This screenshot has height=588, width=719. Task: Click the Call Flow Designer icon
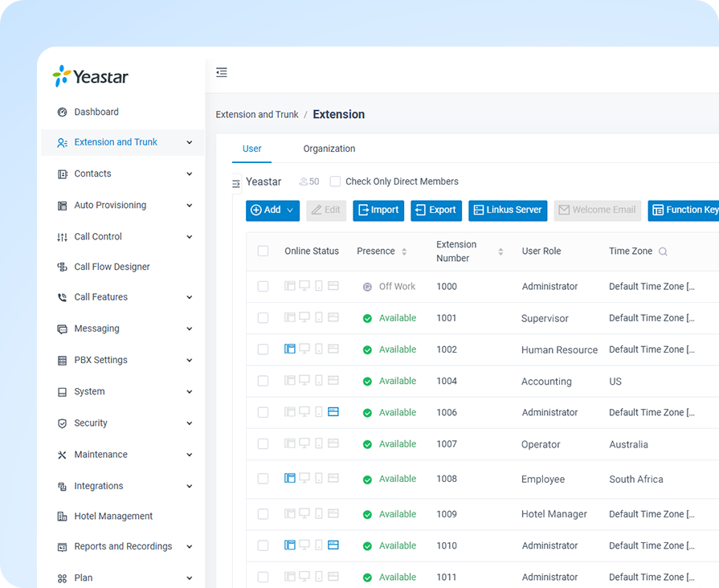click(62, 267)
